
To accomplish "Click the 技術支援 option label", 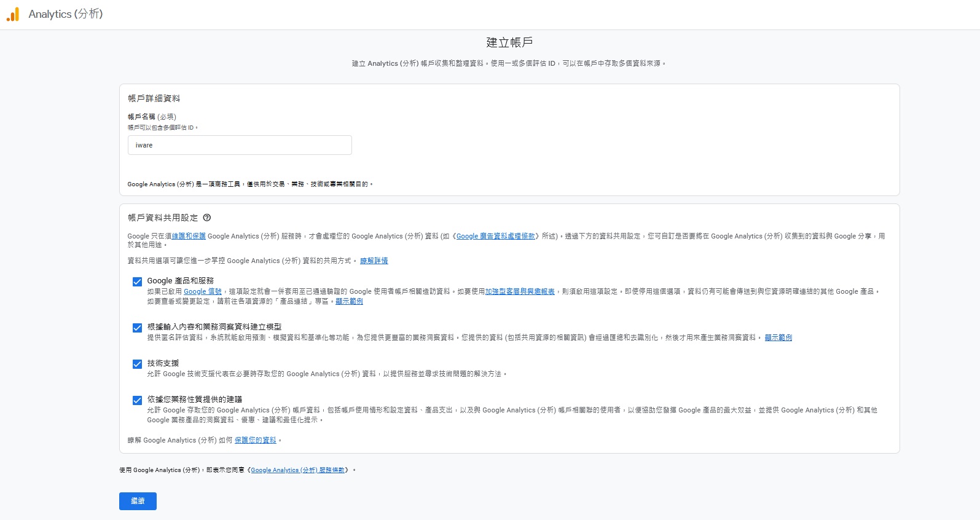I will click(x=163, y=363).
